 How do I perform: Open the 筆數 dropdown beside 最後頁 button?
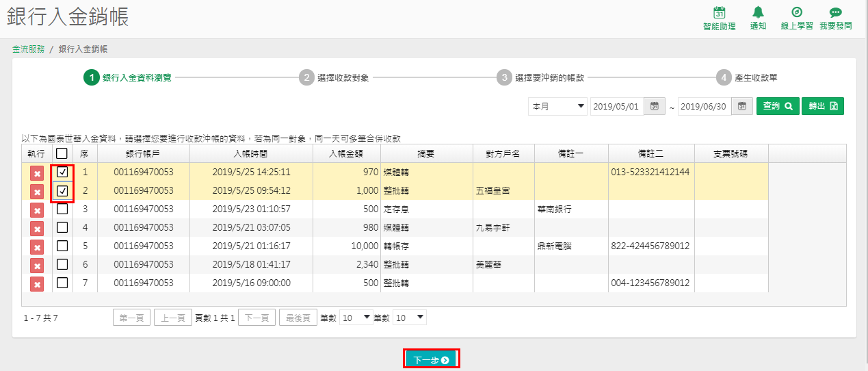point(356,318)
